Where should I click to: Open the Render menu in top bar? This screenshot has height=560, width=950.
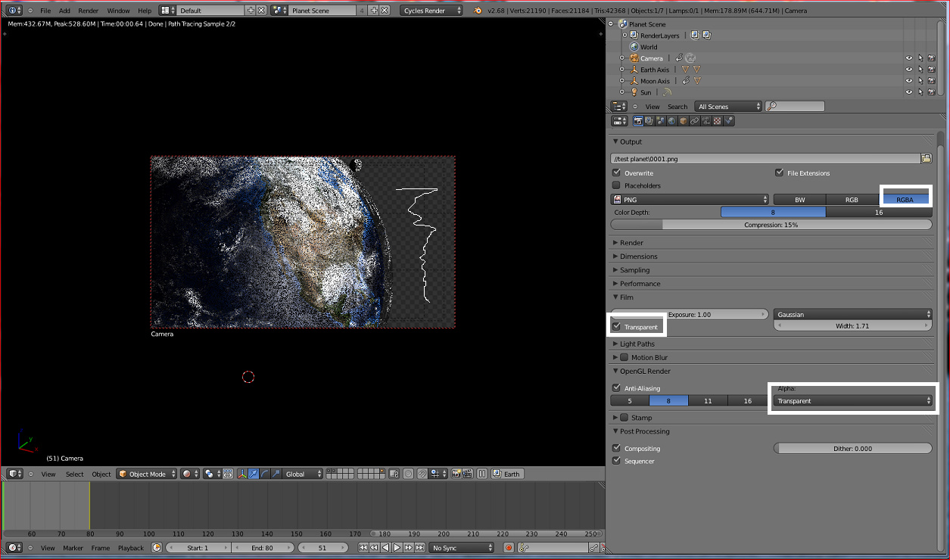coord(89,11)
